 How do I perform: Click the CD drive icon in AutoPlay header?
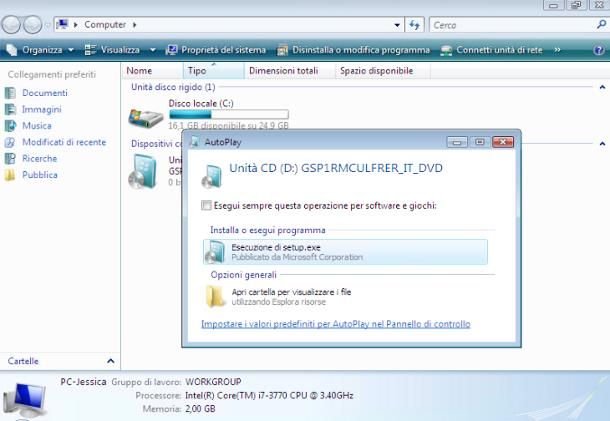pyautogui.click(x=212, y=176)
